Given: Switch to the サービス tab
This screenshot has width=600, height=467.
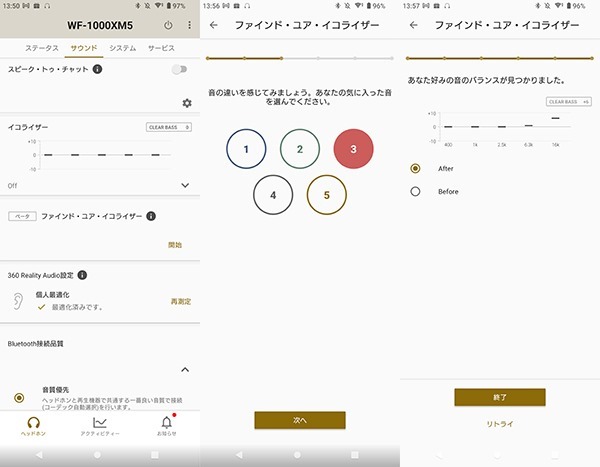Looking at the screenshot, I should [x=161, y=48].
